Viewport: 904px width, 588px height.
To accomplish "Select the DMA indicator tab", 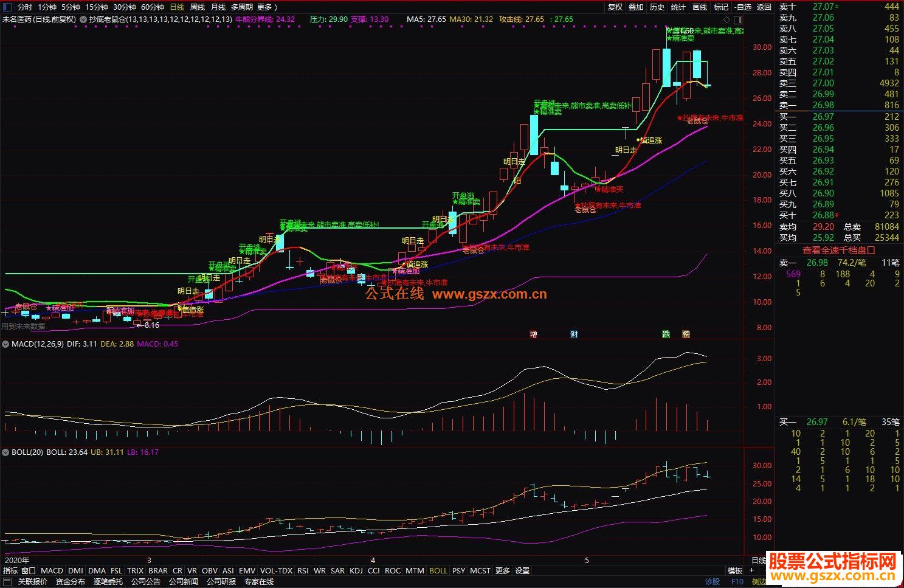I will pyautogui.click(x=97, y=571).
